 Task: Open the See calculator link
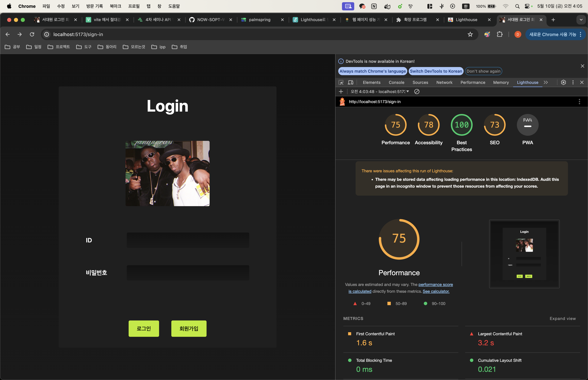click(436, 291)
